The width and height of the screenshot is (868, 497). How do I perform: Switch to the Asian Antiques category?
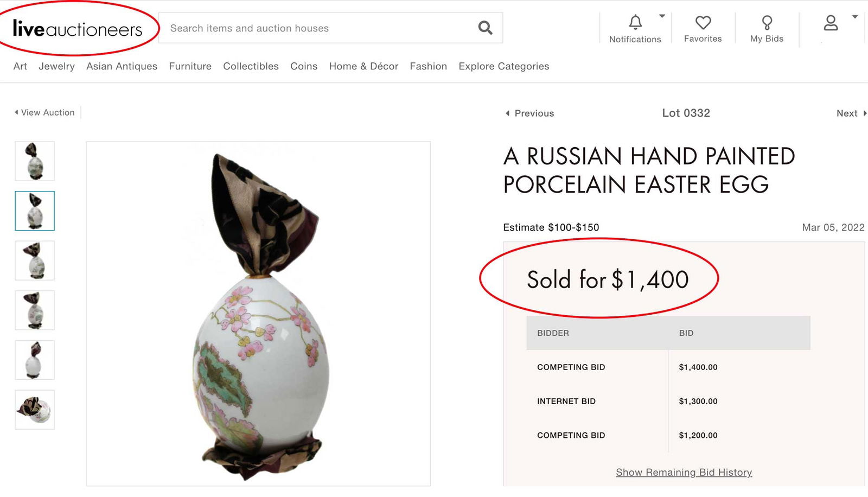coord(122,66)
